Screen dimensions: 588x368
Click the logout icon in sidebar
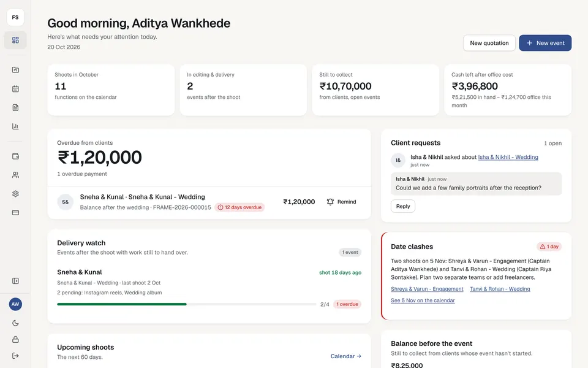click(x=15, y=356)
